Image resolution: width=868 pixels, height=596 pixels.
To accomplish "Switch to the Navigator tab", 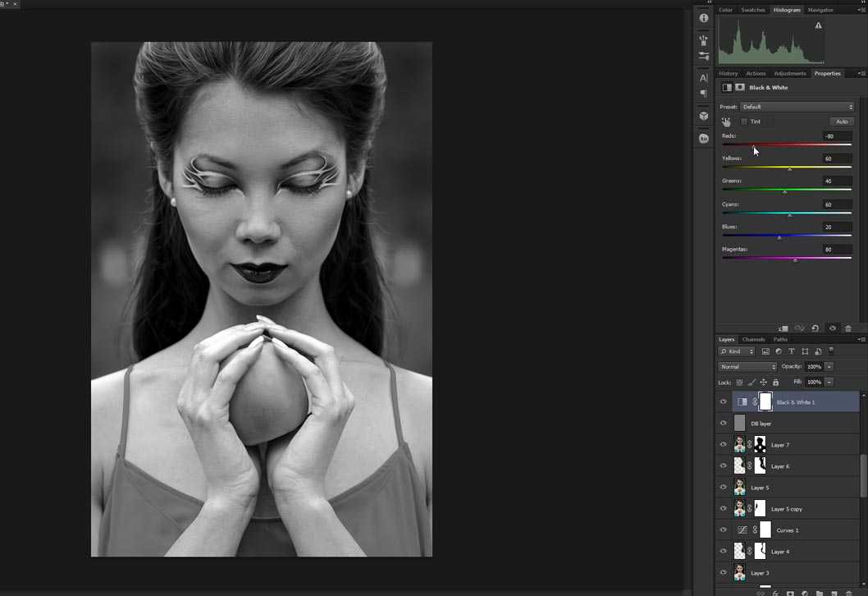I will [820, 10].
